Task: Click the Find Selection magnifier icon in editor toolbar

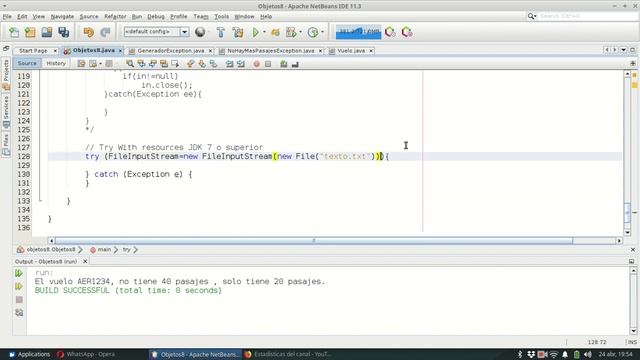Action: pos(130,64)
